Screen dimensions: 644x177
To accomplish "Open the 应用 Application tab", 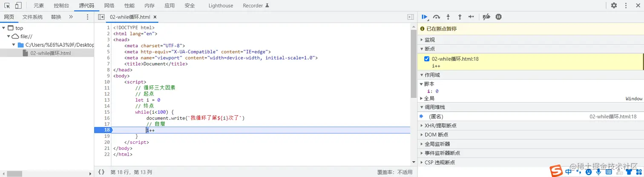I will tap(170, 6).
